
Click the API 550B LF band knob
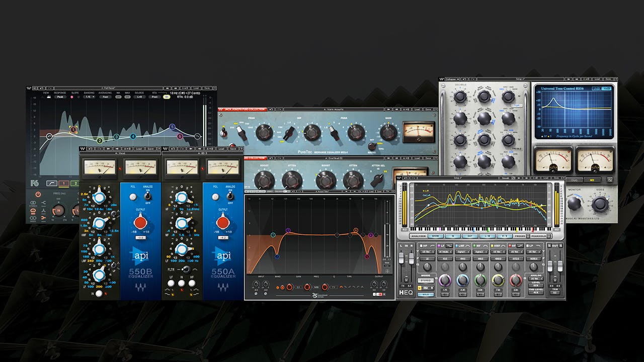click(x=99, y=274)
